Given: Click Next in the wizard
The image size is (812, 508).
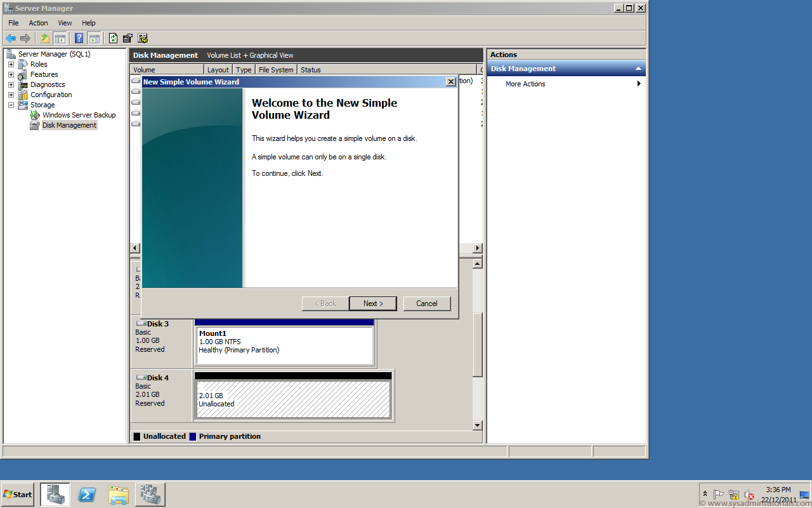Looking at the screenshot, I should tap(373, 304).
